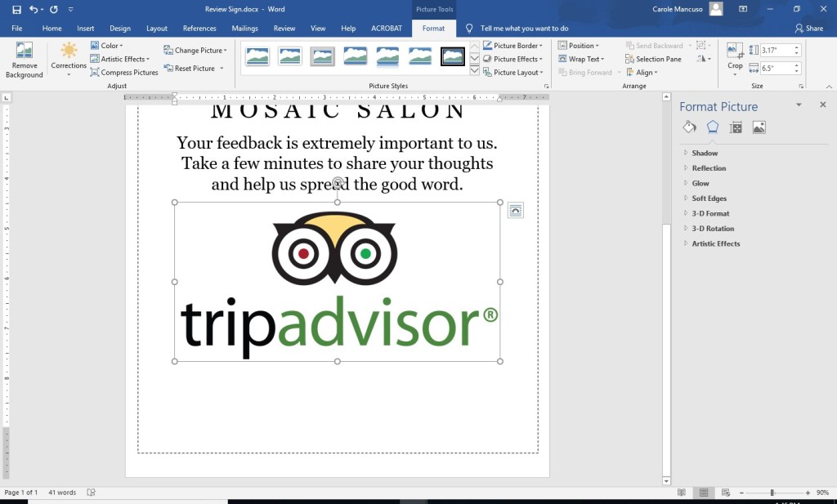The image size is (837, 504).
Task: Open the Layout Options button beside the picture
Action: point(515,211)
